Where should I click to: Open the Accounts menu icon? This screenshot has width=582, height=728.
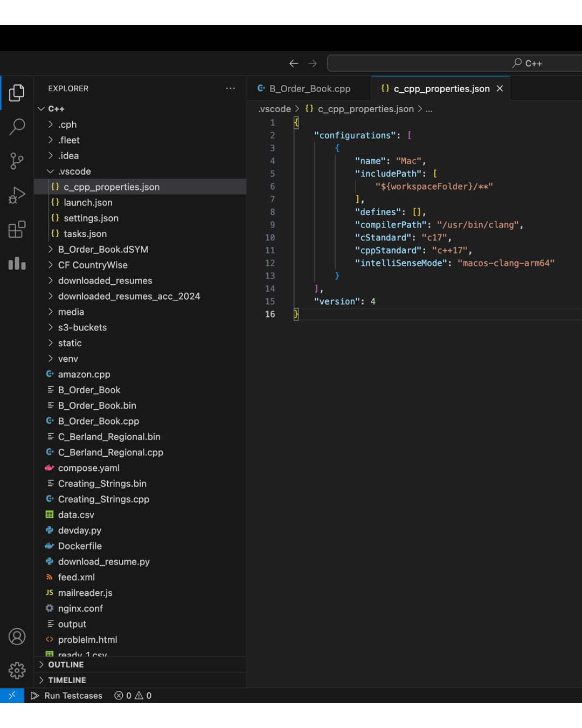[17, 637]
